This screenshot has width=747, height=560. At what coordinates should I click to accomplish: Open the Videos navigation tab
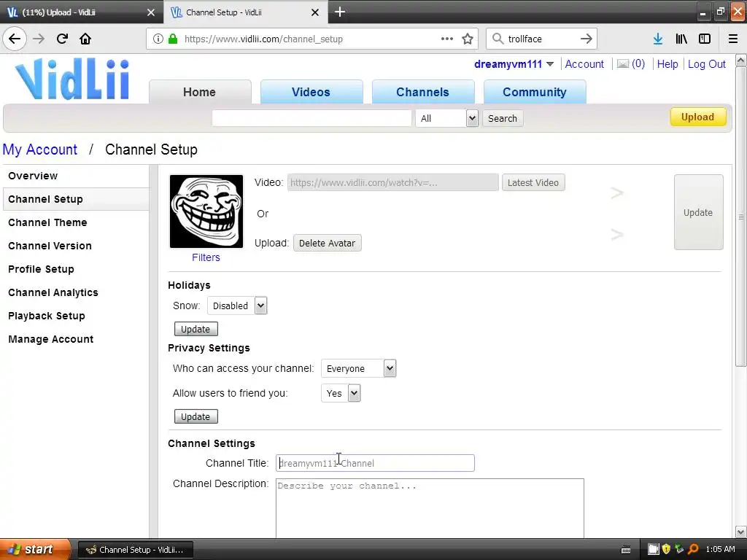[311, 92]
